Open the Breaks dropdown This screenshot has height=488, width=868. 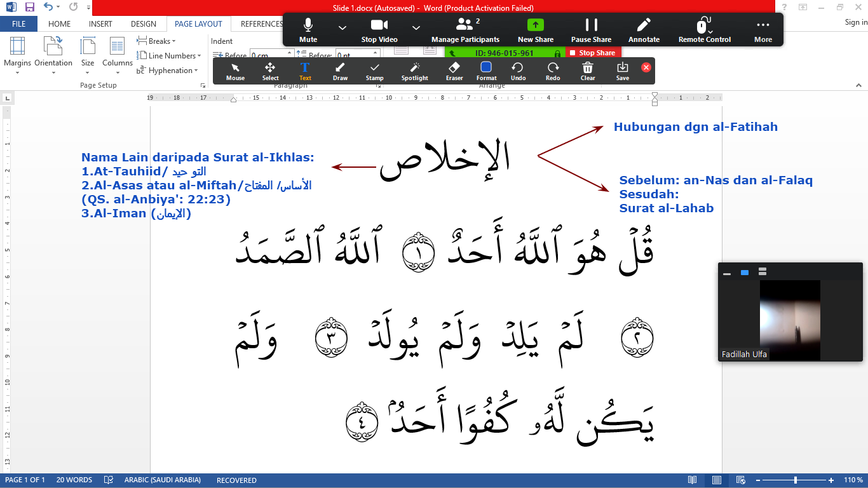(x=157, y=41)
